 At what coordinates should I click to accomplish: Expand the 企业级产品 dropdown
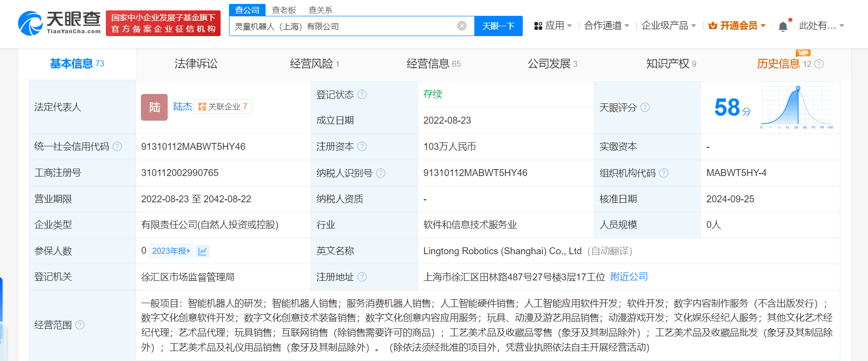669,25
